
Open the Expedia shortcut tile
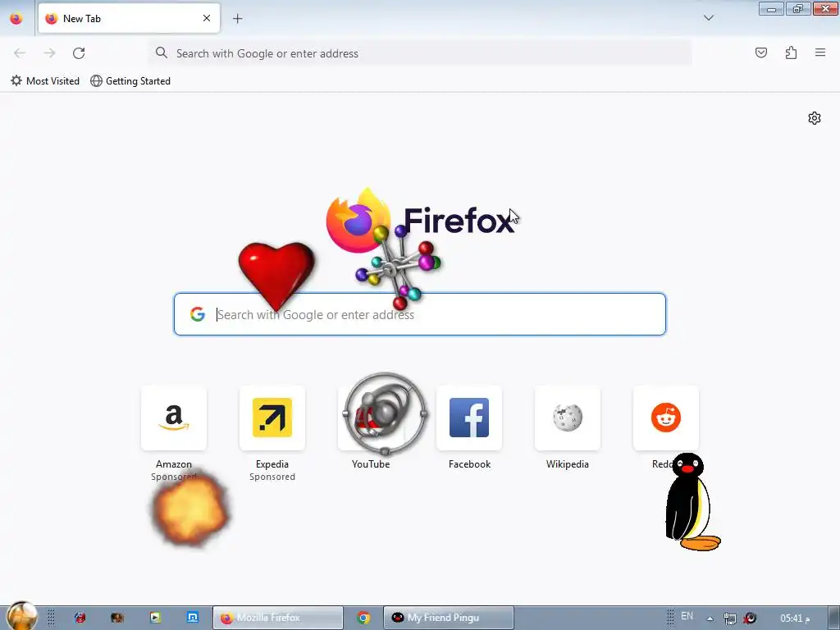[272, 418]
